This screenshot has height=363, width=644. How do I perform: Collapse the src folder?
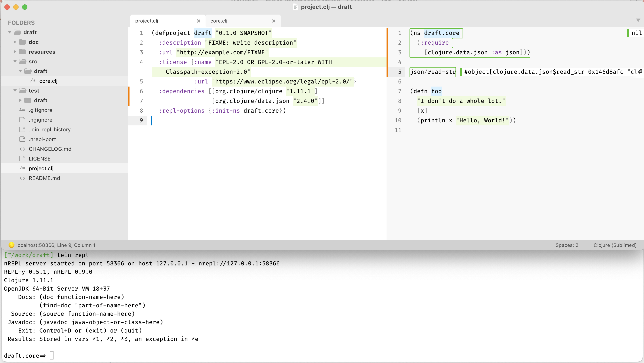coord(15,61)
